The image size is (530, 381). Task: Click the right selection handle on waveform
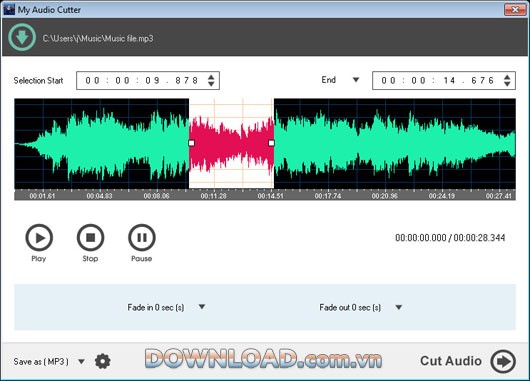click(271, 143)
